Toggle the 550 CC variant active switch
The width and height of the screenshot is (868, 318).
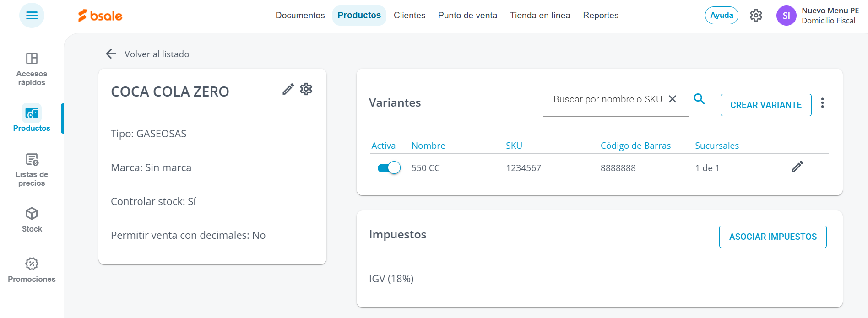pyautogui.click(x=389, y=168)
